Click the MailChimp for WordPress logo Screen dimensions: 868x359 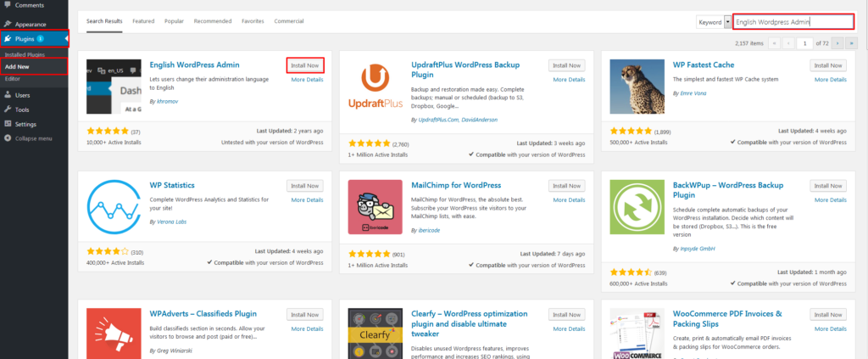coord(376,206)
